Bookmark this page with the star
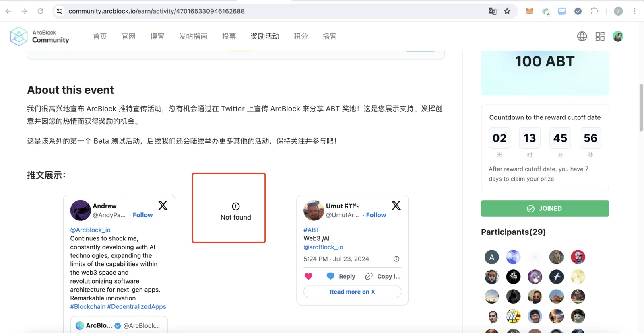644x333 pixels. coord(507,11)
